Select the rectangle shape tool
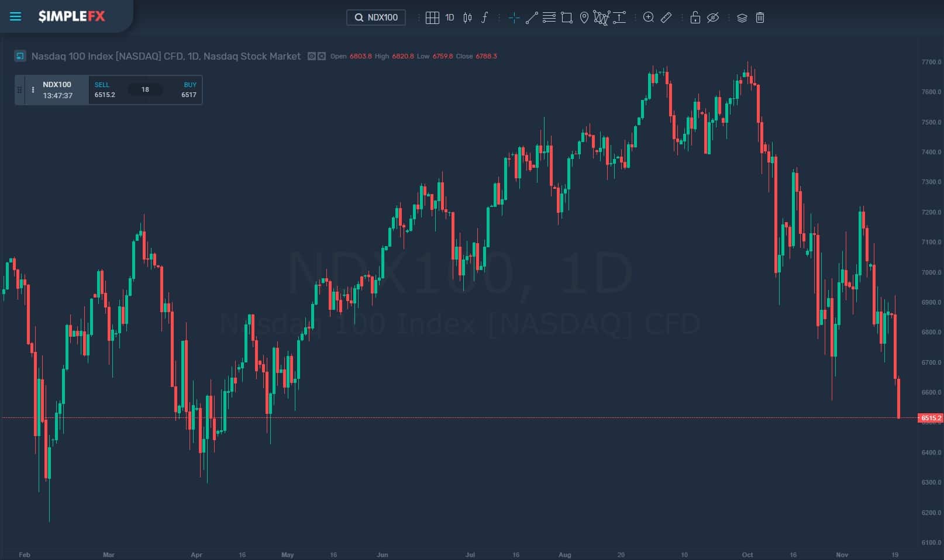This screenshot has height=560, width=944. click(567, 18)
